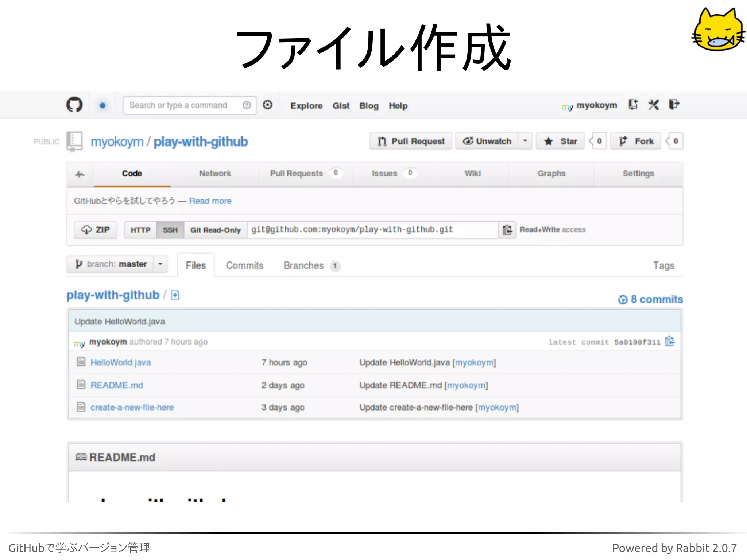Open the blue notifications dot indicator
This screenshot has height=560, width=747.
coord(102,105)
